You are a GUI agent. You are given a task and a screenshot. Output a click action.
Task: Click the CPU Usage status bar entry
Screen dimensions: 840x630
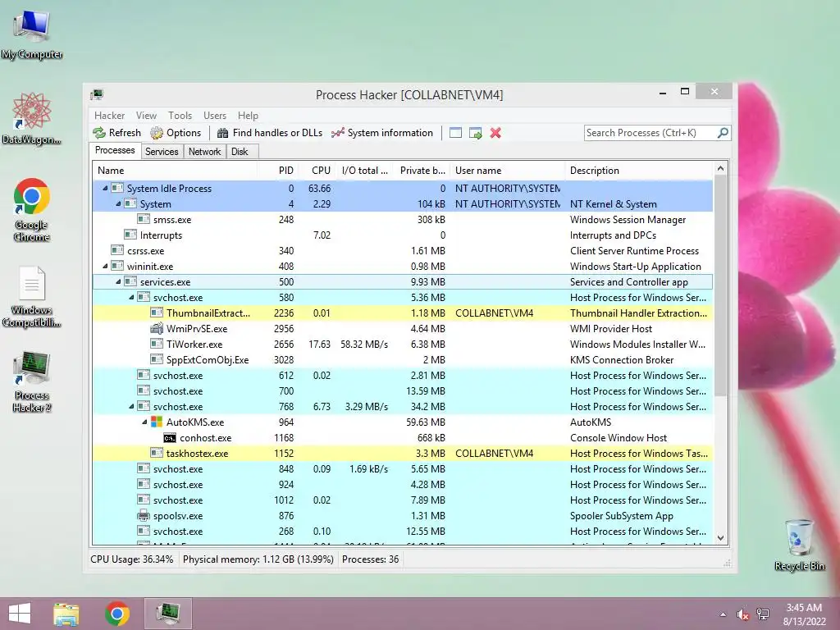132,559
